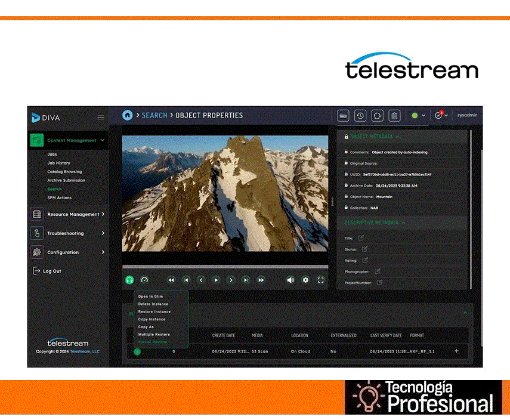Go to the Home breadcrumb icon

click(x=128, y=115)
